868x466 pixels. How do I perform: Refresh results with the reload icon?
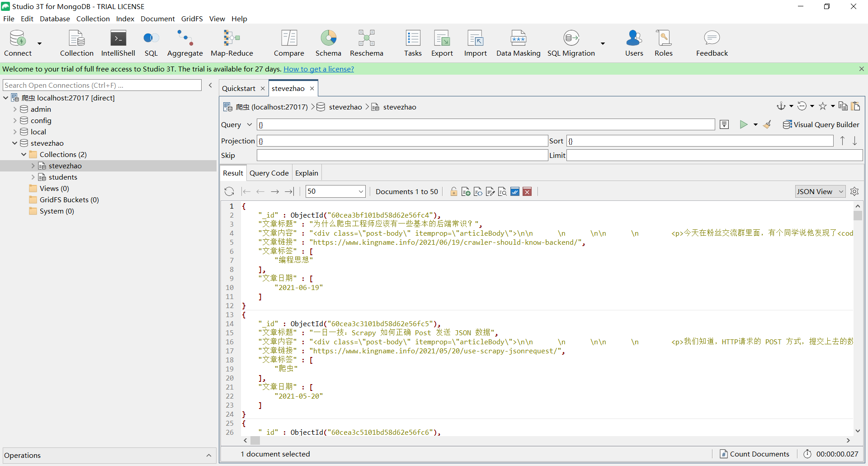pos(229,191)
